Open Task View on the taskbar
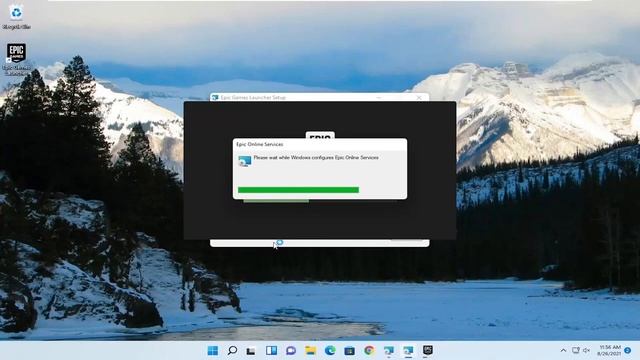Image resolution: width=640 pixels, height=360 pixels. [x=251, y=351]
